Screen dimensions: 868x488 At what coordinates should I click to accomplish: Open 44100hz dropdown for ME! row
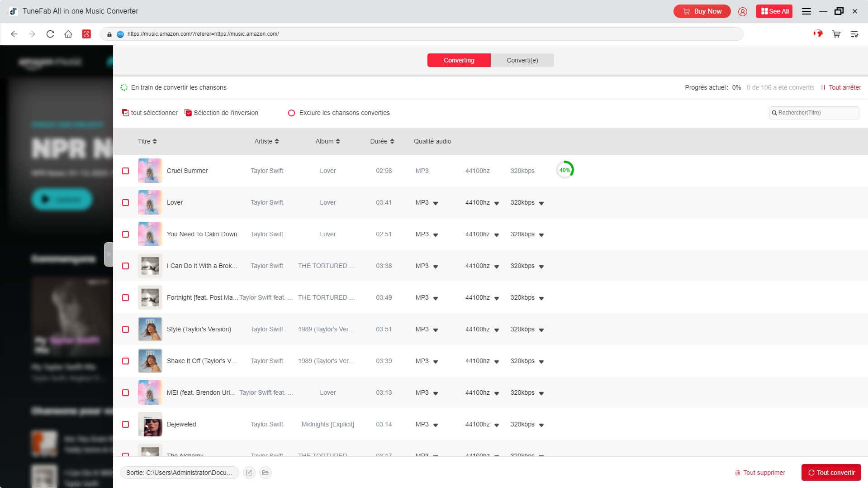497,393
